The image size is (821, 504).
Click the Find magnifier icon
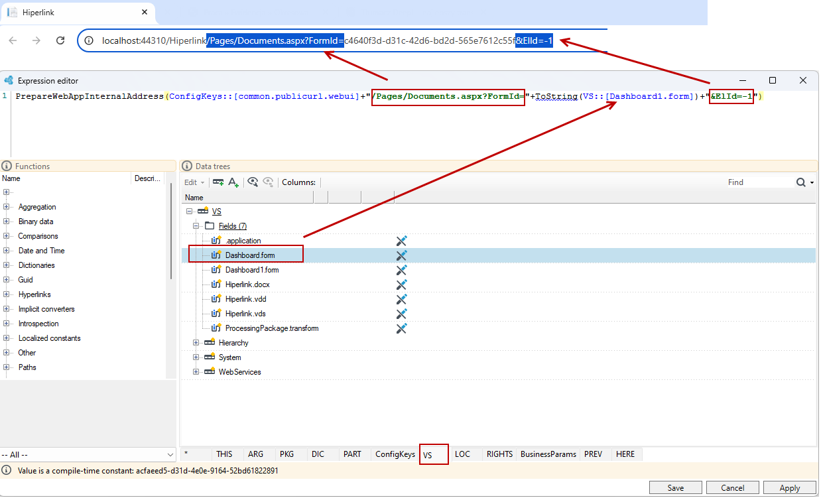point(801,182)
